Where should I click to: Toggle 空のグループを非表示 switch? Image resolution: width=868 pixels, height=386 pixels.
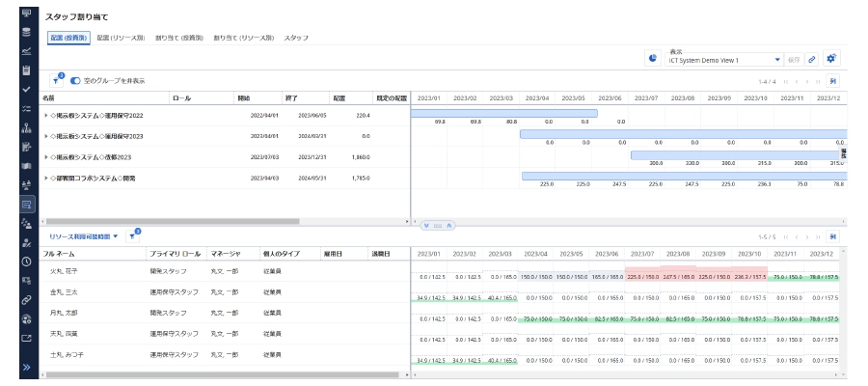click(x=75, y=81)
